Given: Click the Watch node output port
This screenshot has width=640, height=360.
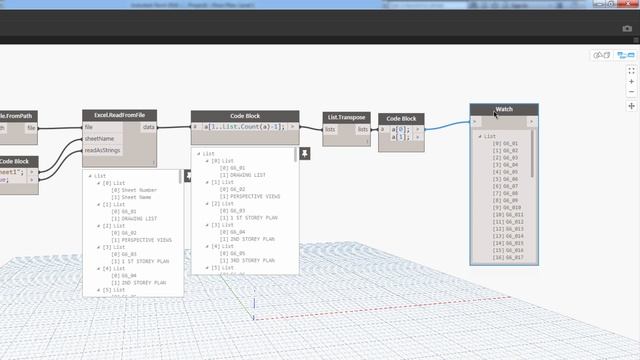Looking at the screenshot, I should click(x=531, y=122).
